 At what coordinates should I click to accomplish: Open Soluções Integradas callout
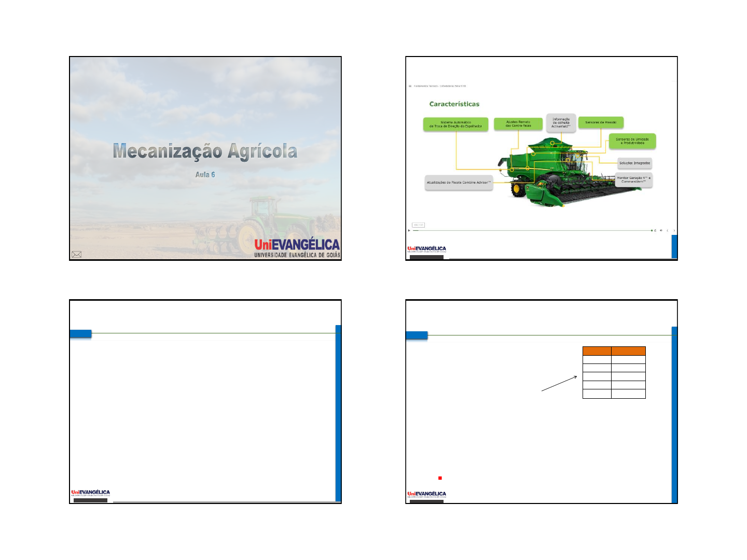point(634,163)
